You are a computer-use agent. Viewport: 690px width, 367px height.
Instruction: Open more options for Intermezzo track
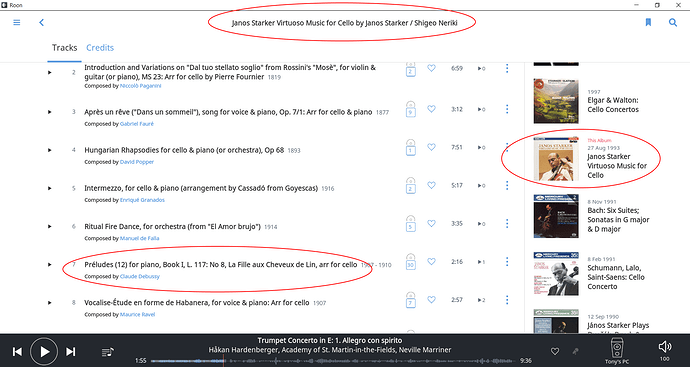point(507,185)
